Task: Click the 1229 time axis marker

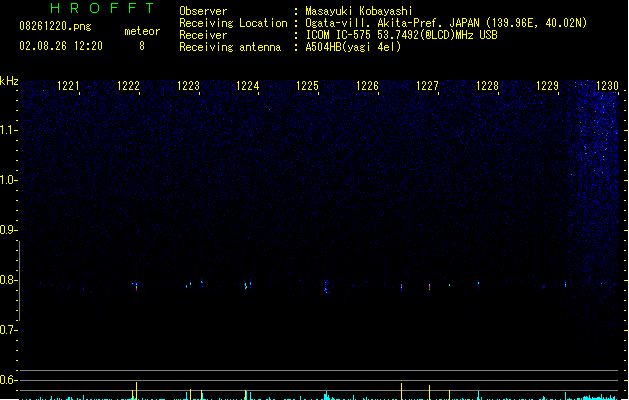Action: click(547, 86)
